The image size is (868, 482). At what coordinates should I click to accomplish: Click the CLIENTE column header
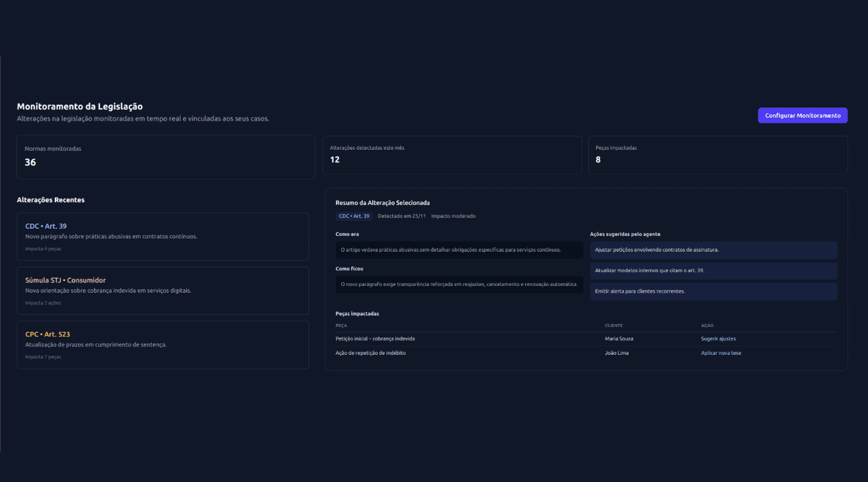pos(614,326)
